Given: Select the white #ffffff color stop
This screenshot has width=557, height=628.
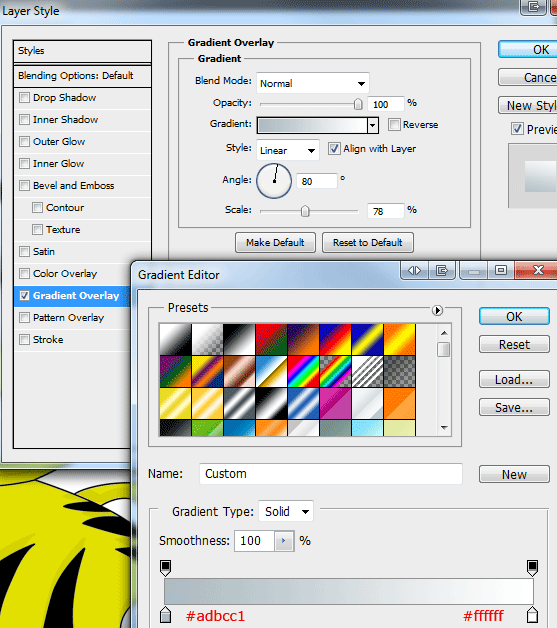Looking at the screenshot, I should (x=532, y=614).
